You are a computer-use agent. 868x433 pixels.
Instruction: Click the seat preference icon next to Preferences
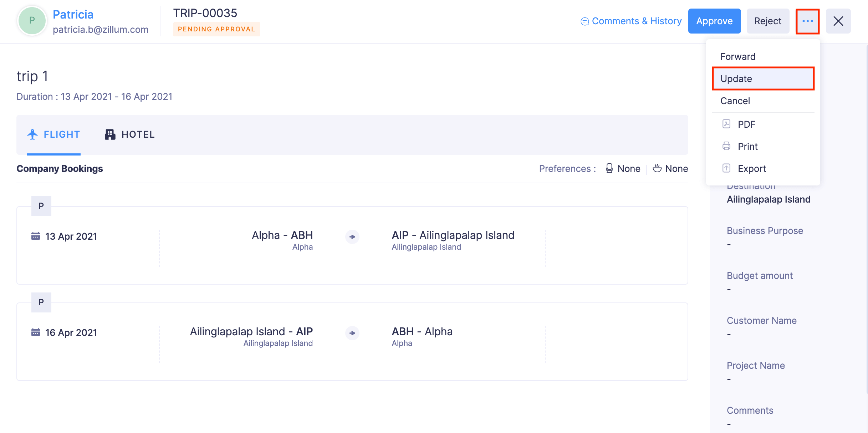(x=609, y=168)
